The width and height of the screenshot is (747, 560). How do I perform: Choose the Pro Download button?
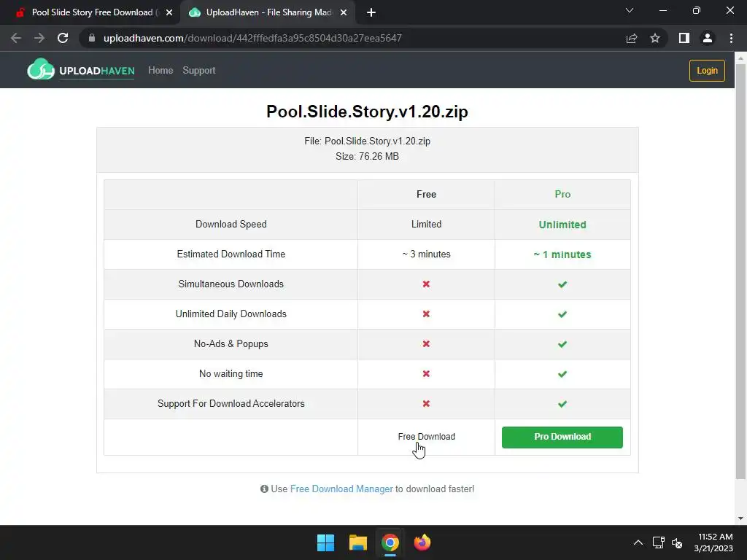pos(562,437)
